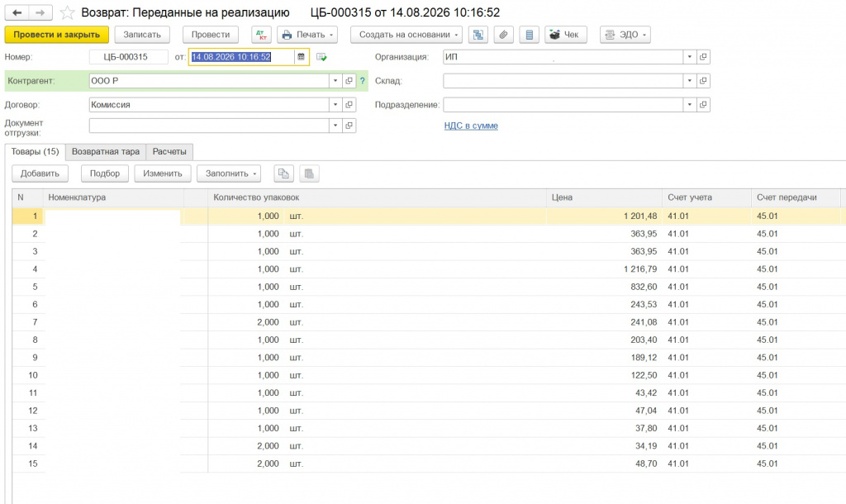The height and width of the screenshot is (504, 846).
Task: Click Провести и закрыть button
Action: tap(57, 35)
